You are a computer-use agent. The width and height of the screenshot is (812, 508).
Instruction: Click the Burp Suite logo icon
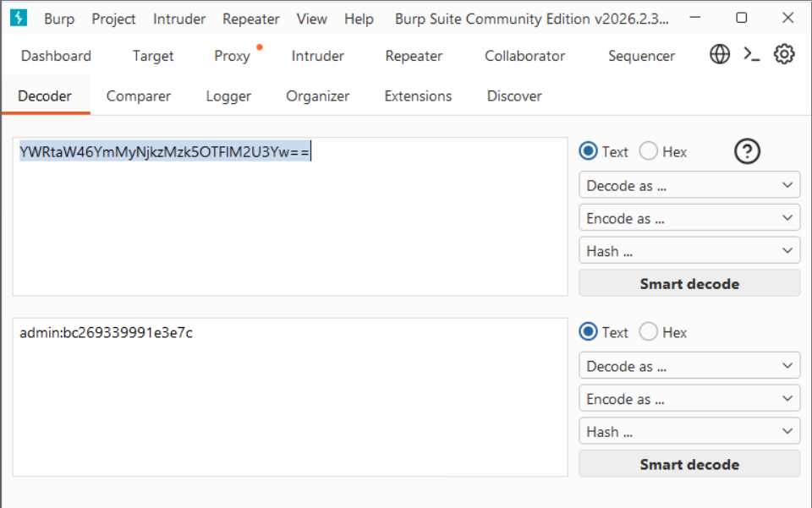pos(19,18)
